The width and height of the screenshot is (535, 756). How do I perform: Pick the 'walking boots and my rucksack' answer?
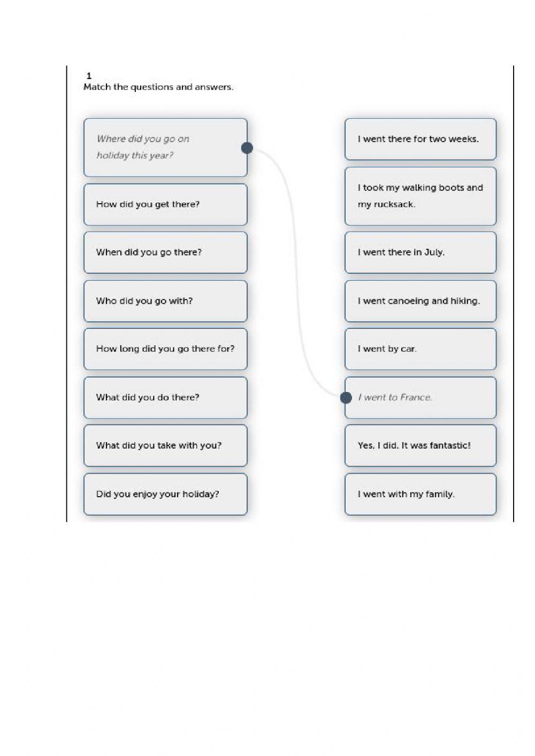(421, 196)
